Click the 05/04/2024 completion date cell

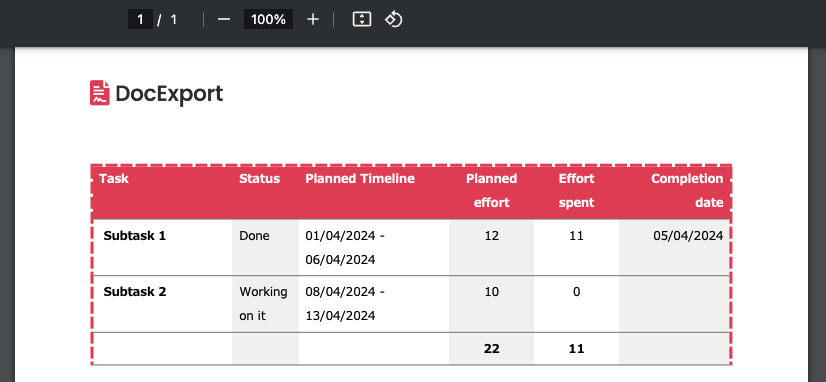[675, 247]
